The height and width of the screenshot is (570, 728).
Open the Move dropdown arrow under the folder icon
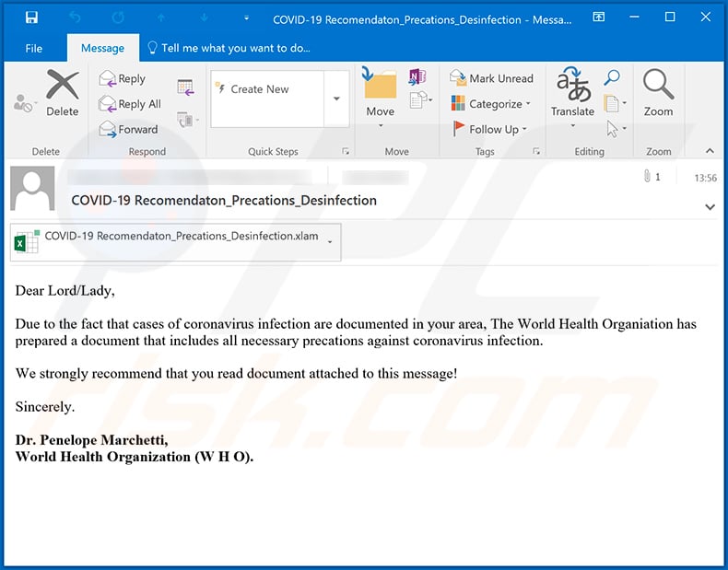(x=381, y=125)
